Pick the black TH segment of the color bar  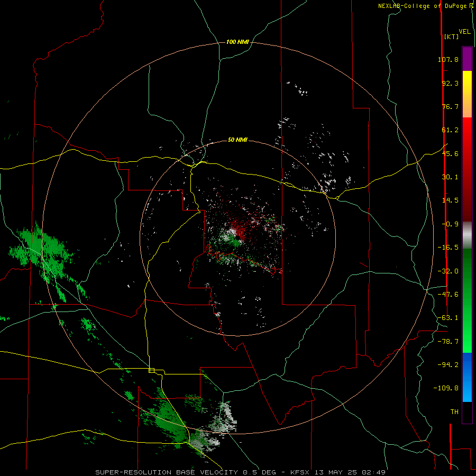[467, 413]
